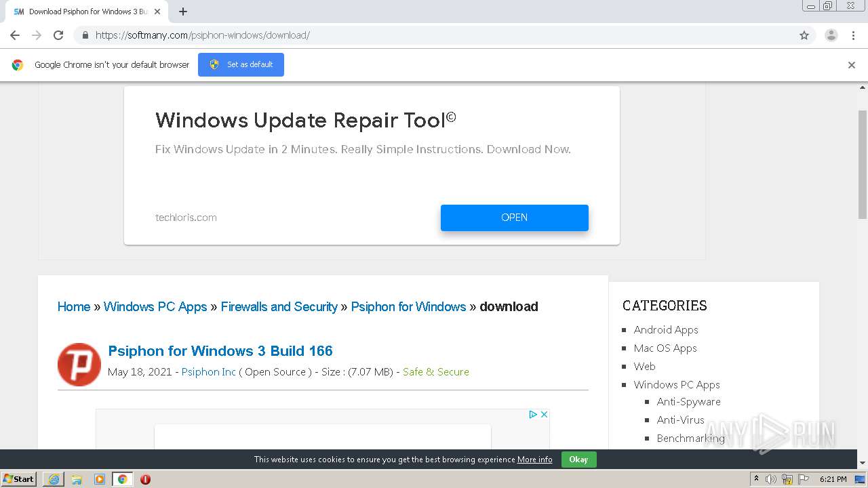Open a new tab with plus icon

click(183, 12)
